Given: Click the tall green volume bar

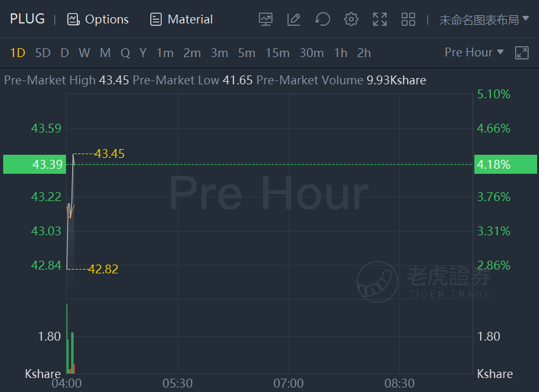Looking at the screenshot, I should tap(67, 339).
